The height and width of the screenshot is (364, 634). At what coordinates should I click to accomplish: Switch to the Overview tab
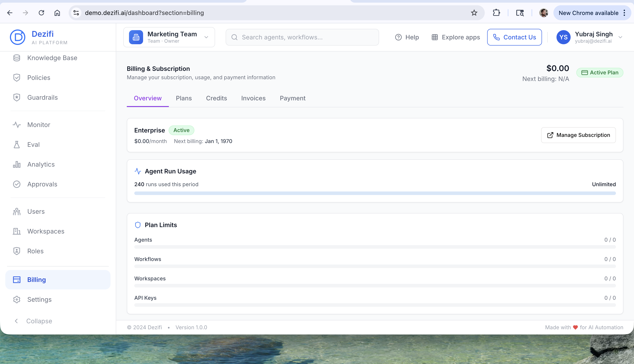point(148,98)
